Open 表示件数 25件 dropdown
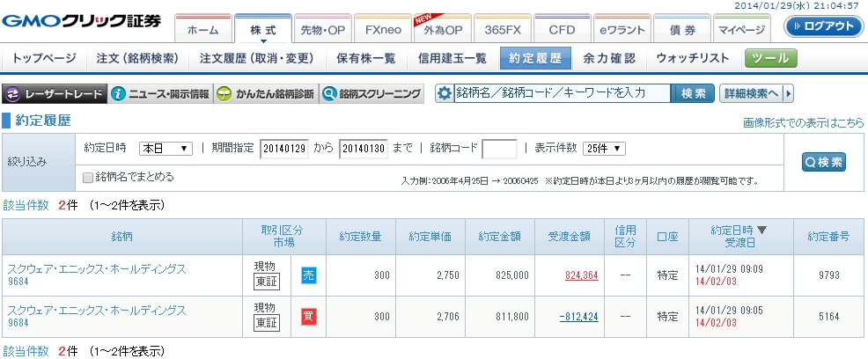The width and height of the screenshot is (868, 359). point(604,149)
